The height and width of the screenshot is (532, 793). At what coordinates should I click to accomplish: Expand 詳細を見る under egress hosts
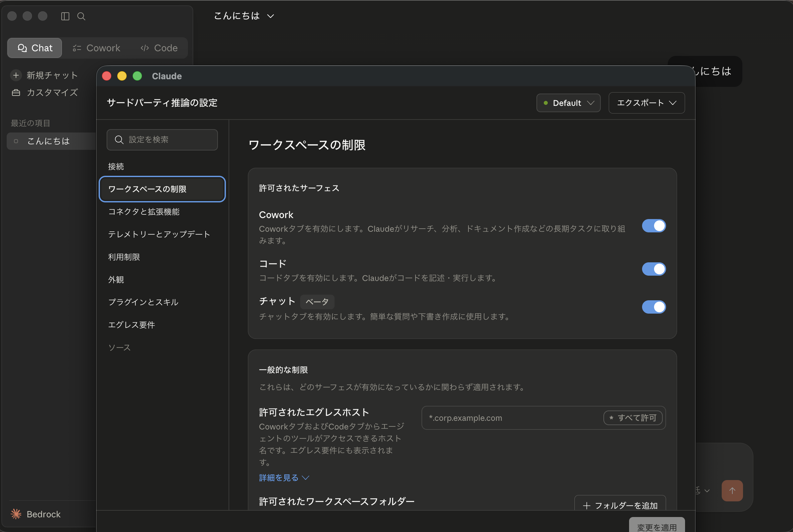[x=284, y=477]
